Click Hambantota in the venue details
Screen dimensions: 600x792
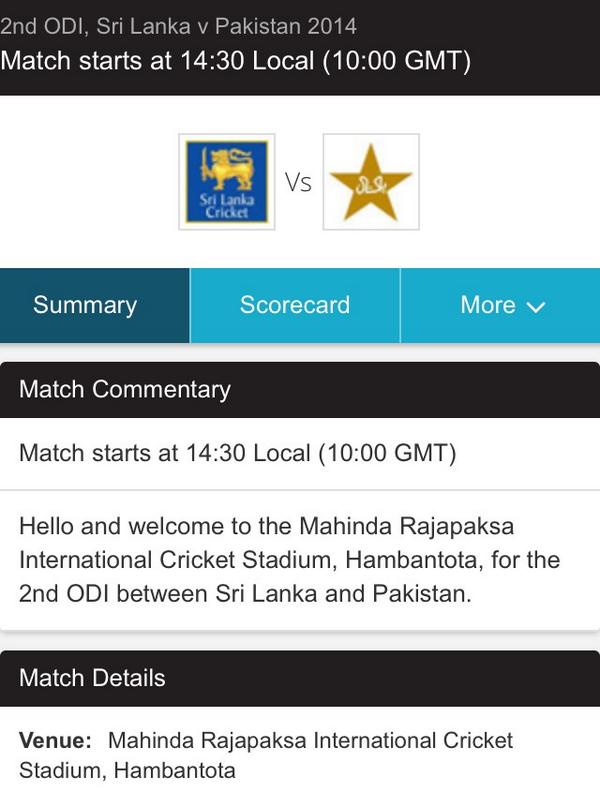pos(175,771)
